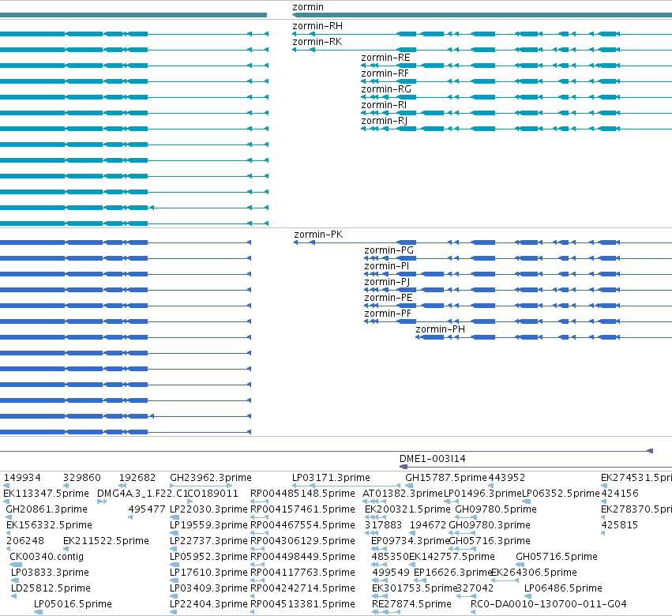Click GH05716.5prime label
The height and width of the screenshot is (616, 672).
click(556, 557)
